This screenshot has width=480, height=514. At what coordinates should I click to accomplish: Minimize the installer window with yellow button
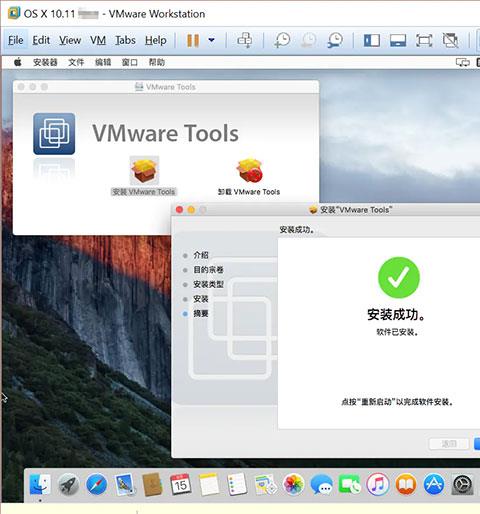[191, 210]
